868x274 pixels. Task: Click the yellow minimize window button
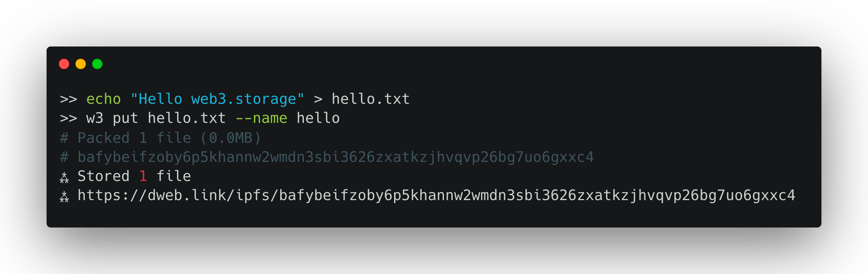click(81, 64)
